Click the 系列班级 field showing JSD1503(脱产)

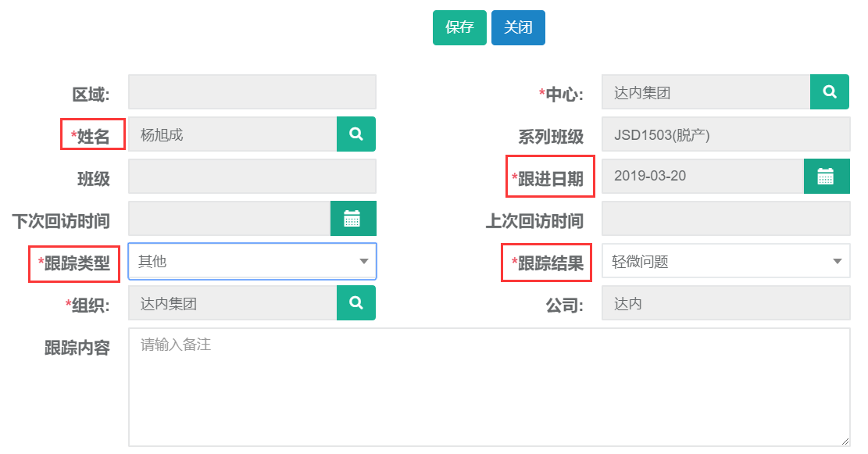point(725,134)
